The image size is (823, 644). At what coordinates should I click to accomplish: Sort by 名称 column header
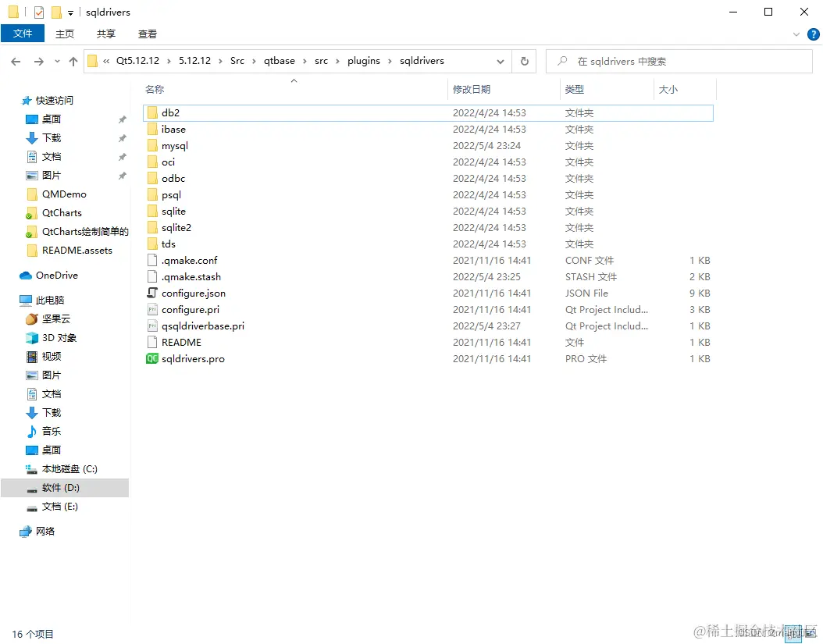coord(155,89)
